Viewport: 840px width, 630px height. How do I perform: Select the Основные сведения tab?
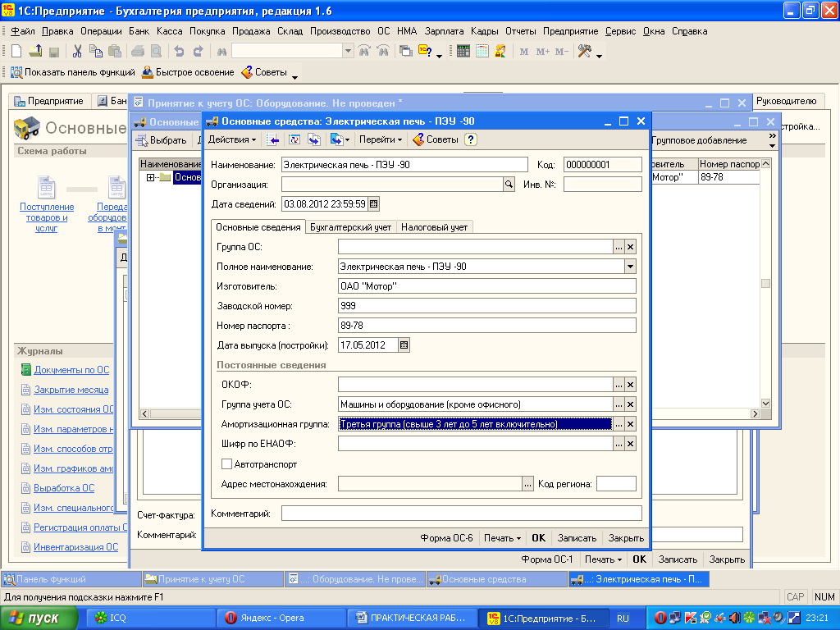point(258,227)
